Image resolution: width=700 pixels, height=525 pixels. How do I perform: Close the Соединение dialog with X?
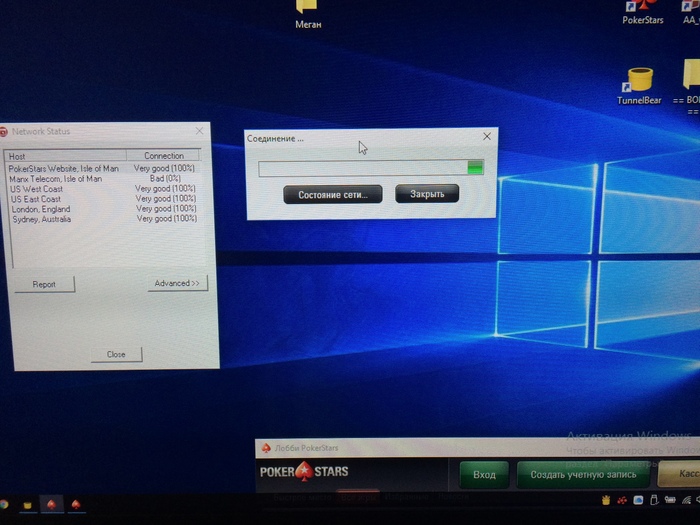[x=487, y=137]
